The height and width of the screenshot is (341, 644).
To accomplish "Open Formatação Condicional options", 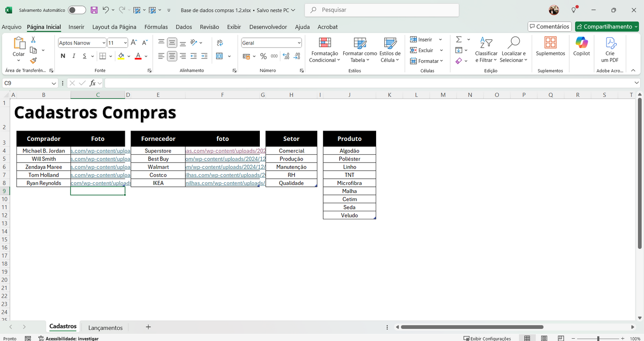I will click(x=324, y=50).
